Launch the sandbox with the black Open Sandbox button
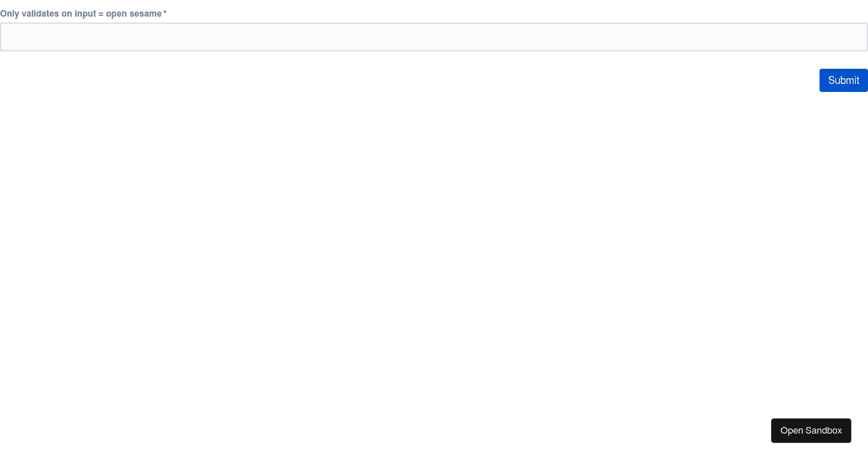The height and width of the screenshot is (456, 868). coord(811,431)
